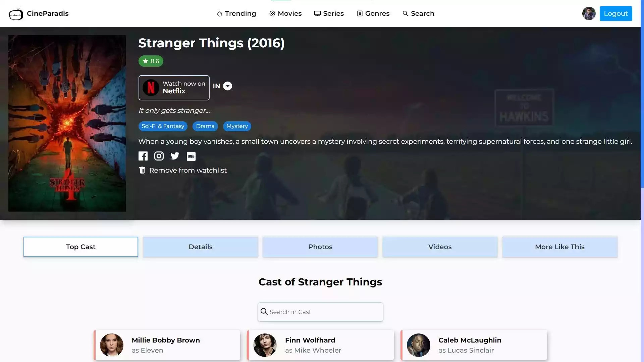
Task: Click the 8.6 star rating badge
Action: tap(151, 61)
